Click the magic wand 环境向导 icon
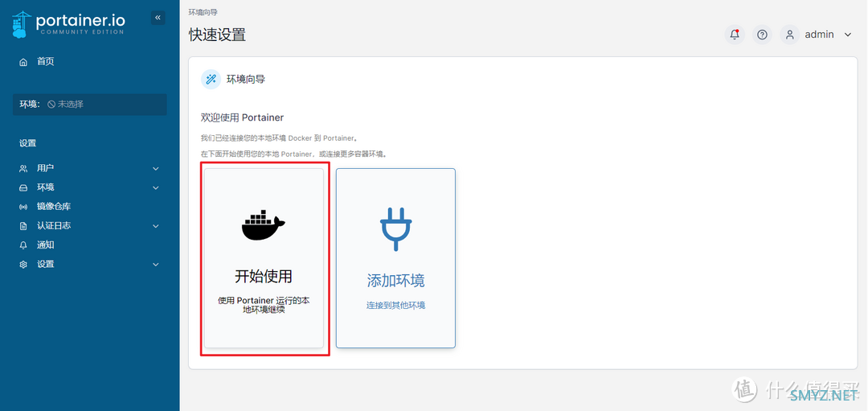Screen dimensions: 868x411 click(211, 79)
